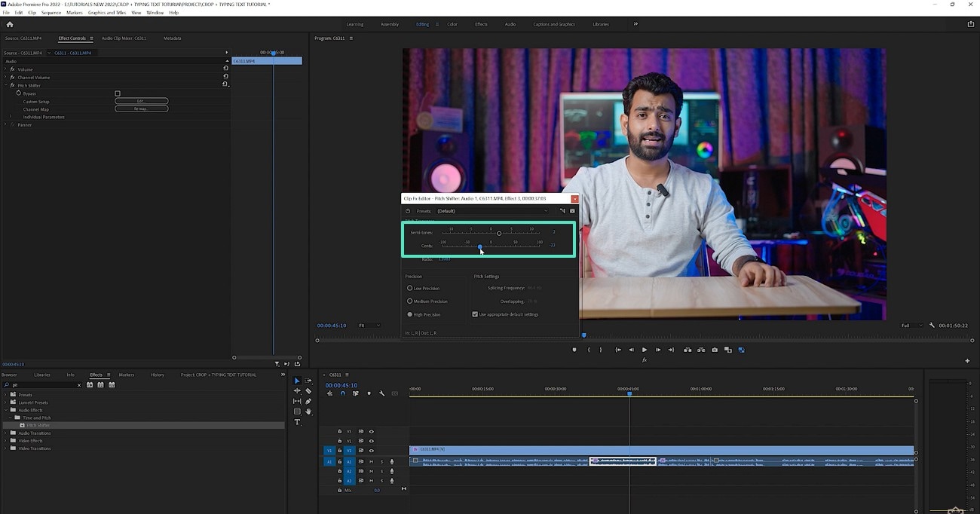Open the Presets dropdown in Clip Fx Editor
The height and width of the screenshot is (514, 980).
[x=493, y=211]
